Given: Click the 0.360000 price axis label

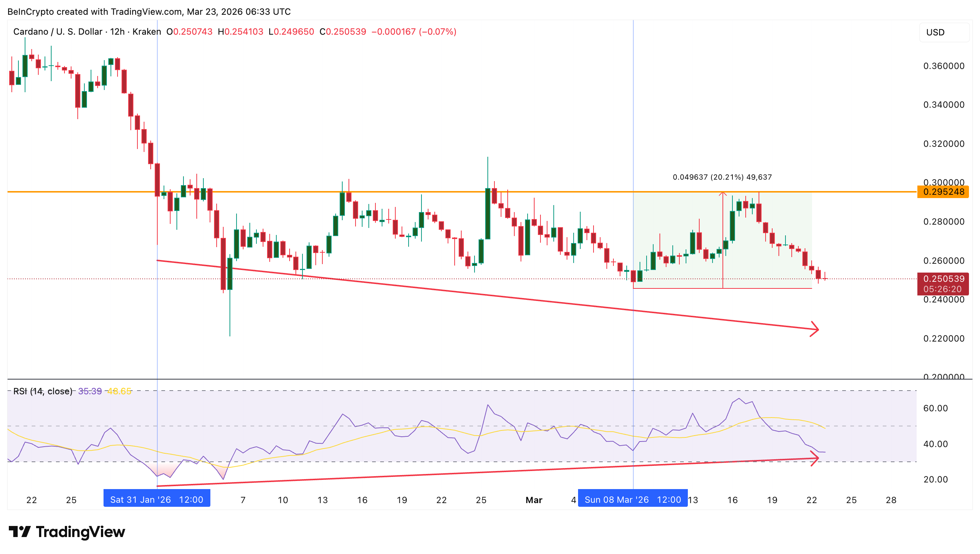Looking at the screenshot, I should pyautogui.click(x=944, y=66).
